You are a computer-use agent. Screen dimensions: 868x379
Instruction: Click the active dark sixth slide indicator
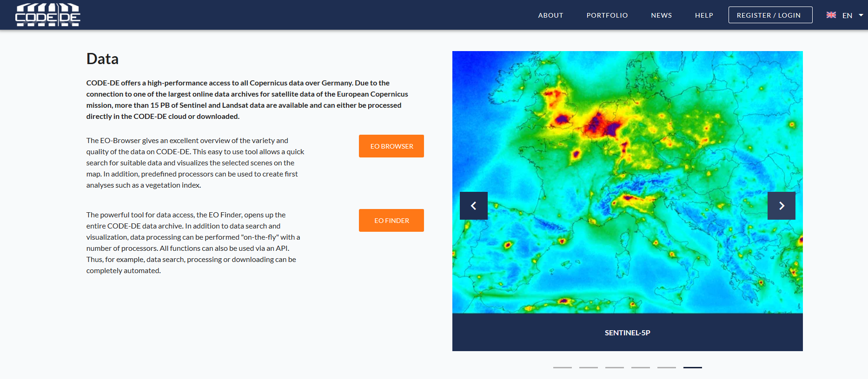coord(692,367)
